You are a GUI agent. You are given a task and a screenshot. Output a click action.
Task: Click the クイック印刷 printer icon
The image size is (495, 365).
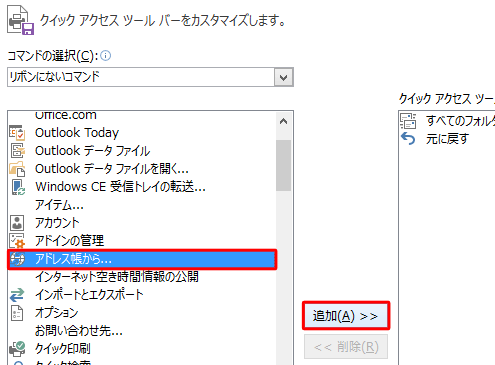pyautogui.click(x=17, y=349)
